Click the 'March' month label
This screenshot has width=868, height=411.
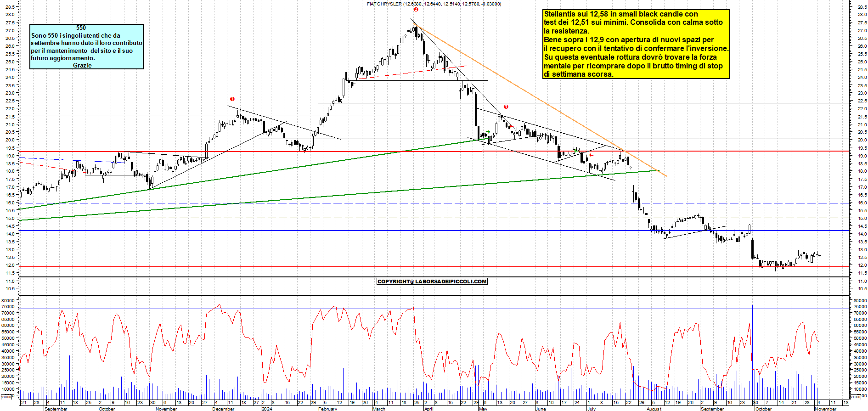click(x=379, y=409)
